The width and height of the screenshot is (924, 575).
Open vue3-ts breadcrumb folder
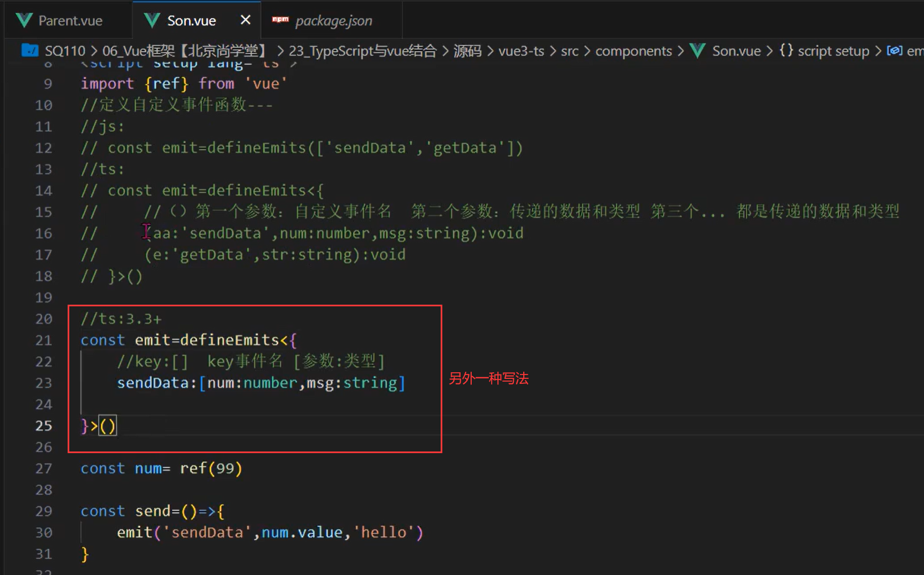(x=521, y=51)
